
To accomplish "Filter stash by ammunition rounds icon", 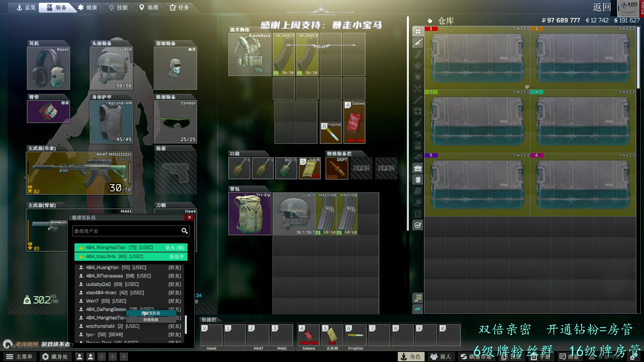I will pos(418,66).
